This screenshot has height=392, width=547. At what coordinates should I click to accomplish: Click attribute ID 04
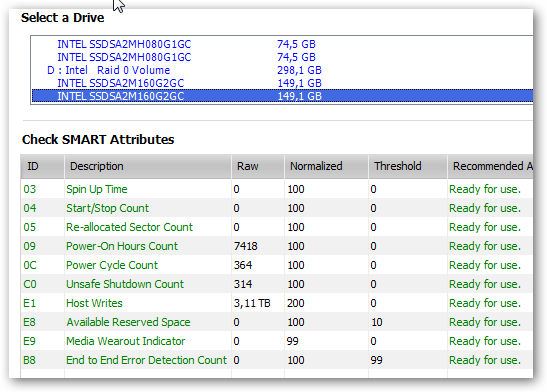tap(30, 208)
